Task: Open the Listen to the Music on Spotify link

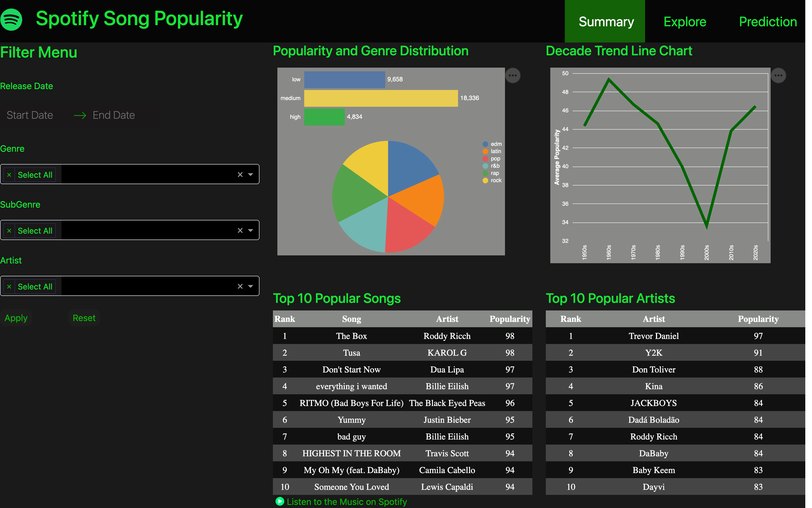Action: point(346,502)
